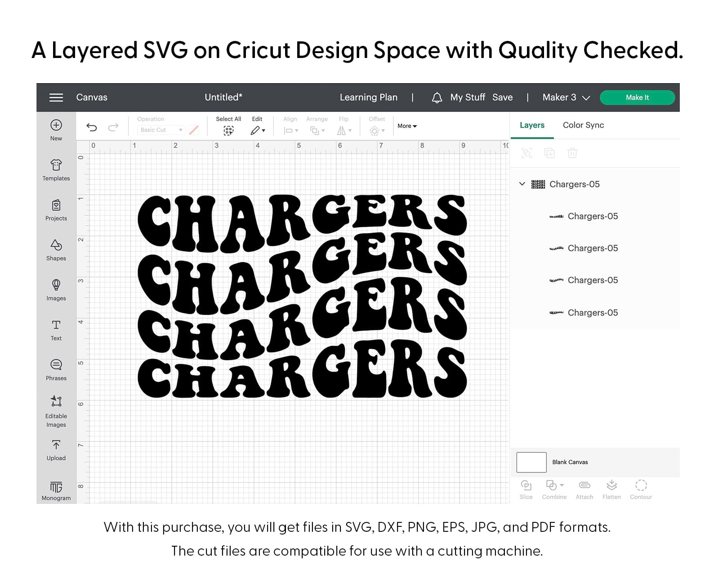Open the Align dropdown
Viewport: 714px width, 588px height.
(291, 131)
